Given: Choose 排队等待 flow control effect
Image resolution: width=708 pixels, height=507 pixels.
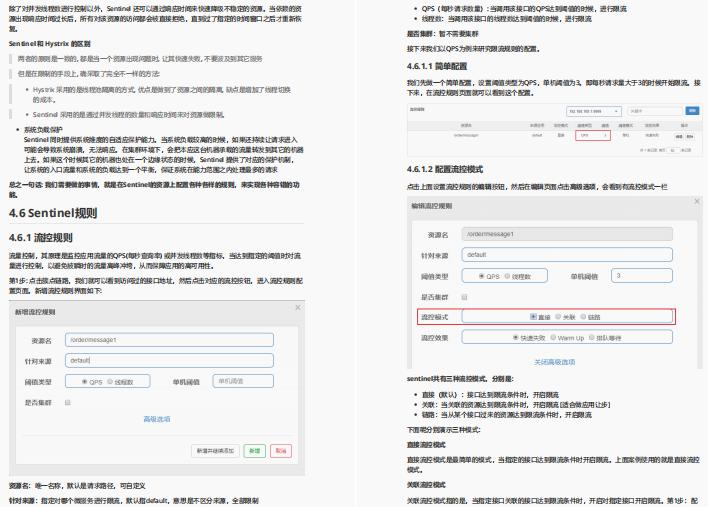Looking at the screenshot, I should [592, 337].
